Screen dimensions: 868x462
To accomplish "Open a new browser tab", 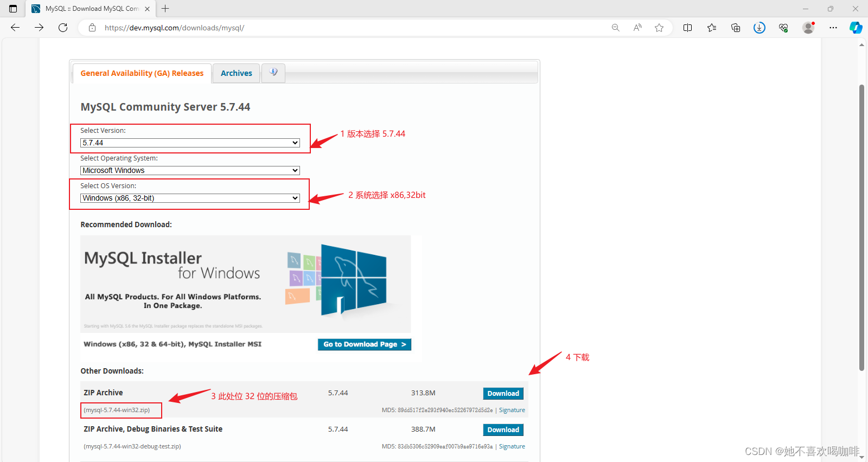I will pos(165,9).
